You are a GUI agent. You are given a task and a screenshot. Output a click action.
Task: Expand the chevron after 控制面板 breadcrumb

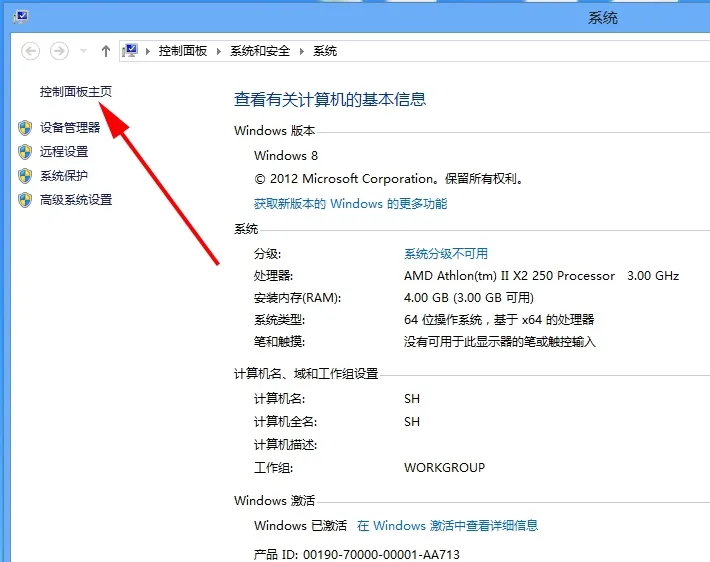click(219, 51)
